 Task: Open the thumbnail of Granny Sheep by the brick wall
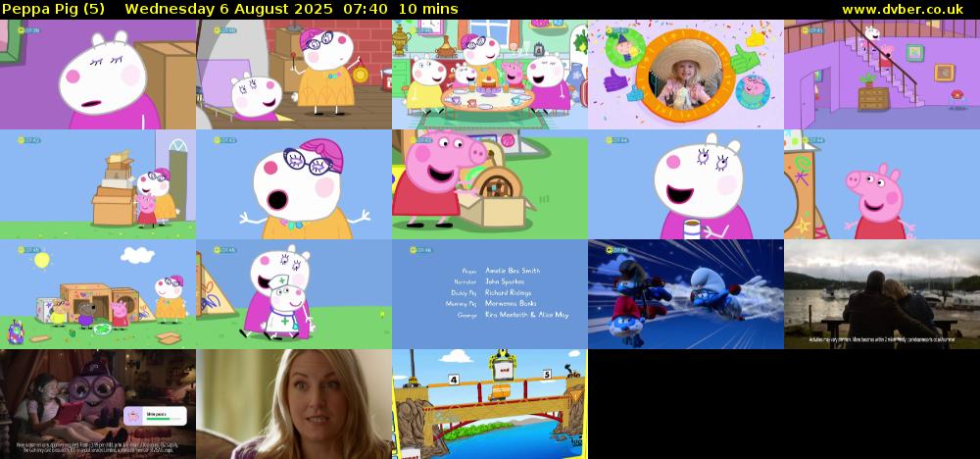(294, 75)
